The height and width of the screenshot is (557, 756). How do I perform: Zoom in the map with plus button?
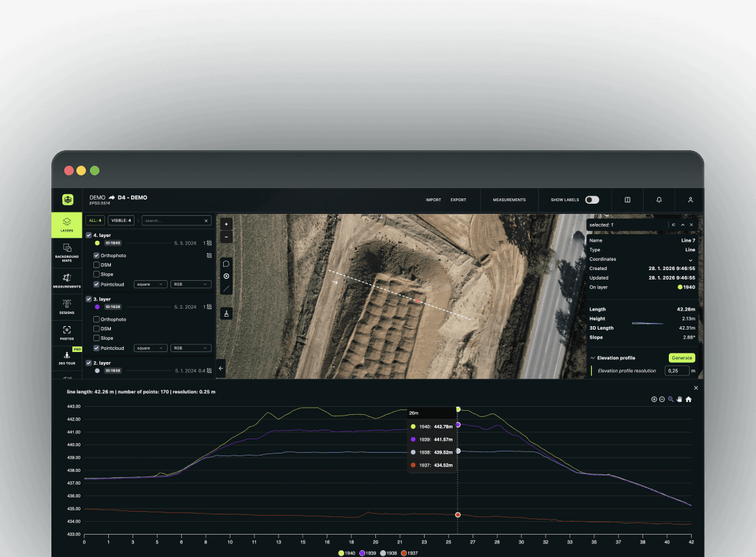(226, 224)
